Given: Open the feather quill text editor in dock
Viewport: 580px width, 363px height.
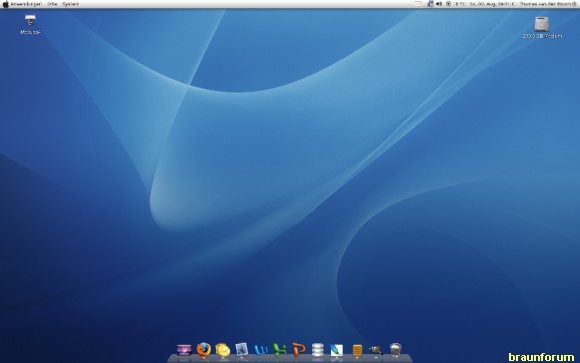Looking at the screenshot, I should click(x=337, y=350).
